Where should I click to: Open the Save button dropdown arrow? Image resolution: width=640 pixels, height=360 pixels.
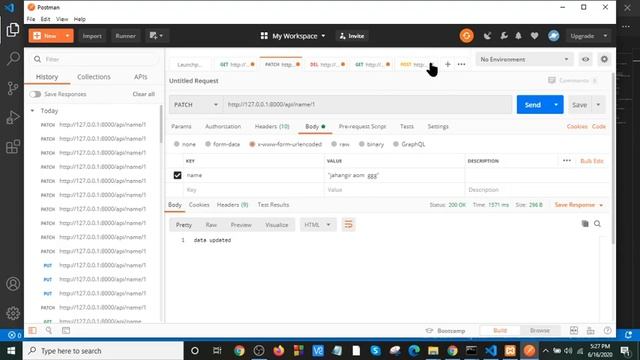click(598, 105)
